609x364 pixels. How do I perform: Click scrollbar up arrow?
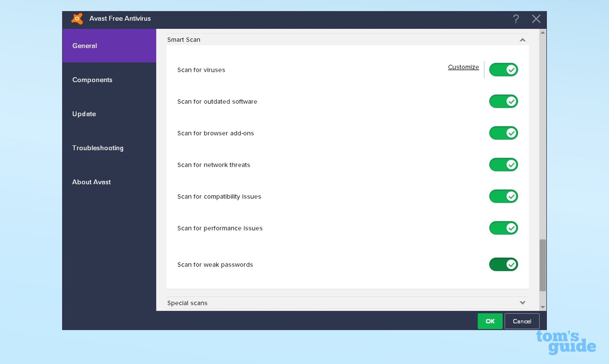coord(543,33)
